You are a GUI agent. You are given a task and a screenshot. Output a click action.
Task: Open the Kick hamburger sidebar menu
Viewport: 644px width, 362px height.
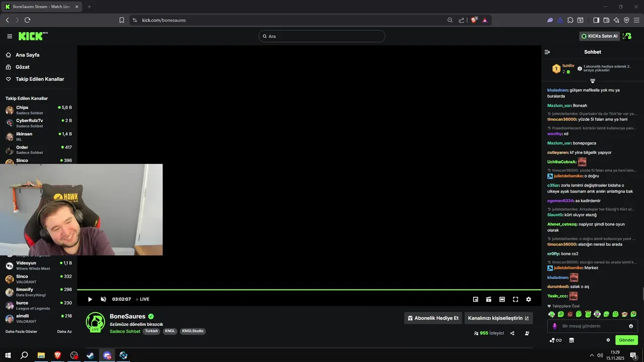coord(10,36)
